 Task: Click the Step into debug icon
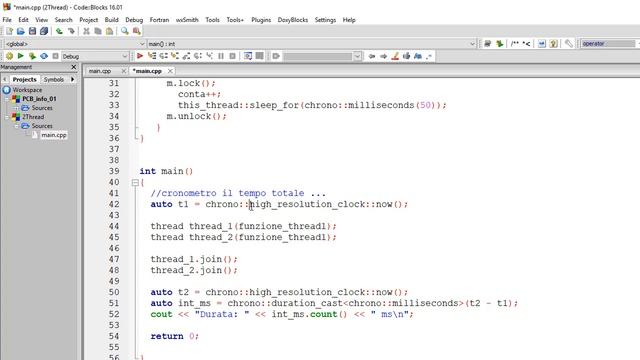[x=175, y=56]
